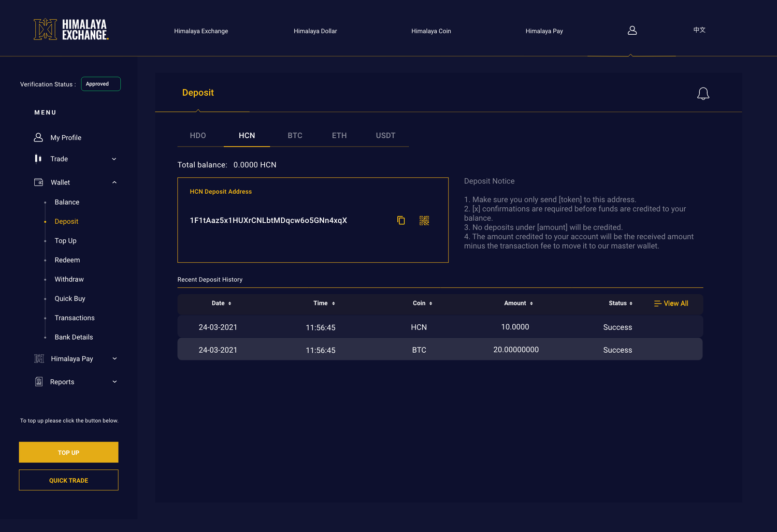Open Bank Details under Wallet menu
The height and width of the screenshot is (532, 777).
[74, 337]
